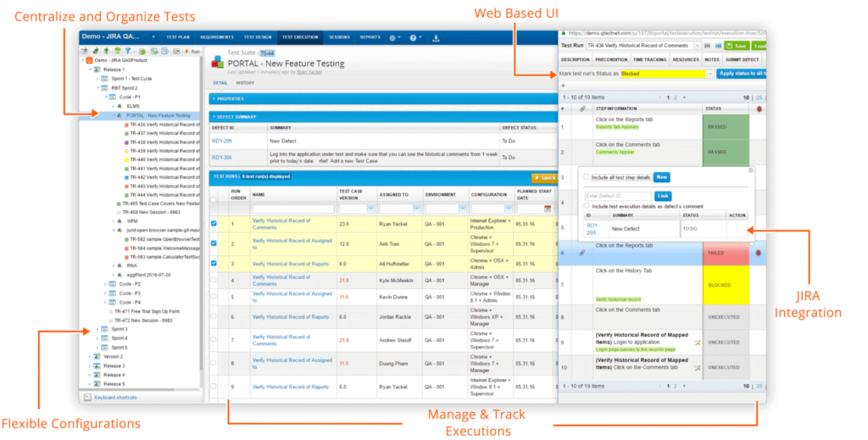Click the yellow BLOCKED status cell of step 7
The image size is (868, 440).
tap(726, 285)
